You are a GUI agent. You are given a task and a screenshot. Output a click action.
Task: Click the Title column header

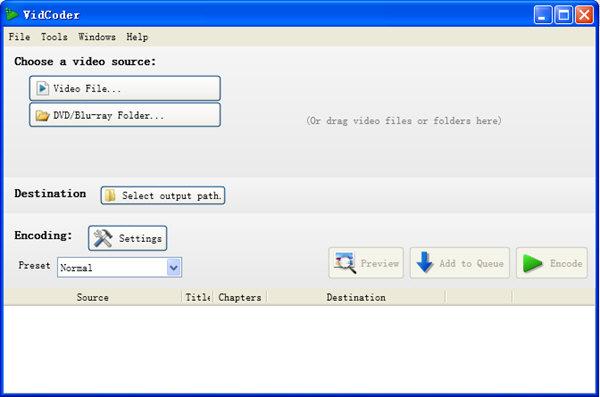197,297
